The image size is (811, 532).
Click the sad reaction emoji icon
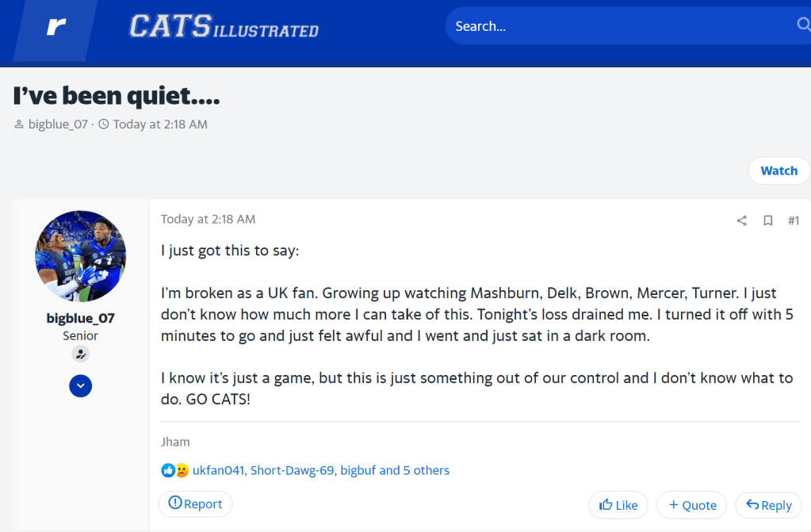tap(182, 470)
